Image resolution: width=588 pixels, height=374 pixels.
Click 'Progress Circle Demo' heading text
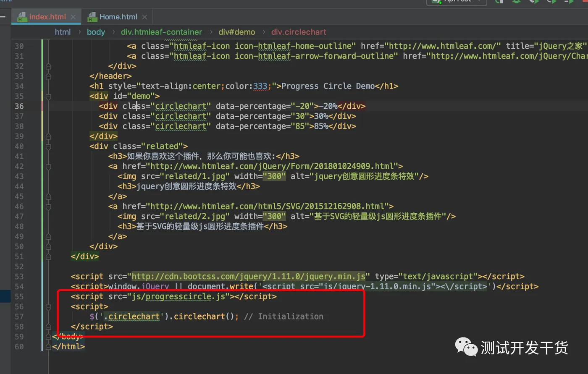[x=328, y=86]
